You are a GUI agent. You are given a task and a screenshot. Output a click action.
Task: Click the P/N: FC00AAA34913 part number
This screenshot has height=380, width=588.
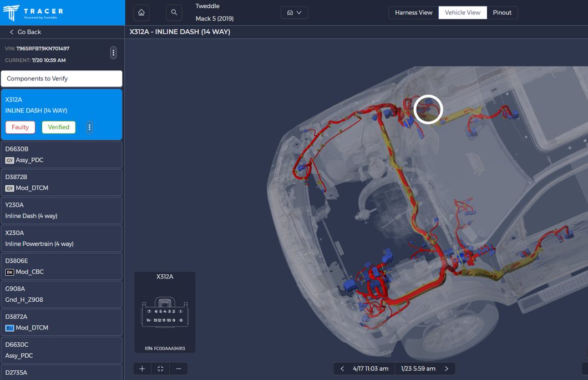click(165, 348)
